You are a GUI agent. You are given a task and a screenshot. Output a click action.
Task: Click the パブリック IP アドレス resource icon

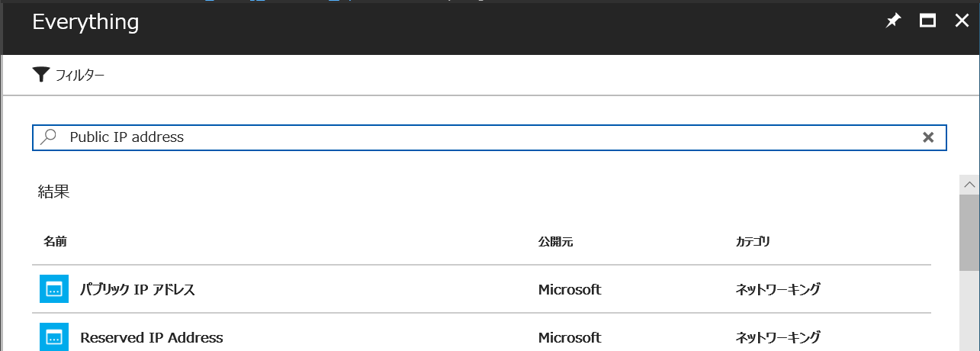click(x=54, y=289)
